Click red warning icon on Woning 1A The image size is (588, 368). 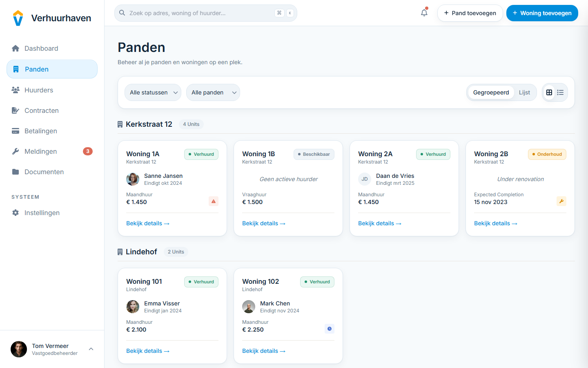213,201
